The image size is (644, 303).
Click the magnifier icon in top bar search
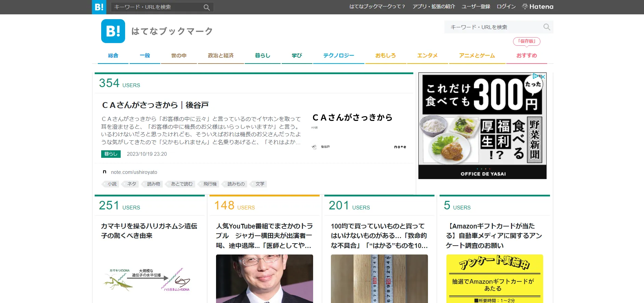(206, 7)
